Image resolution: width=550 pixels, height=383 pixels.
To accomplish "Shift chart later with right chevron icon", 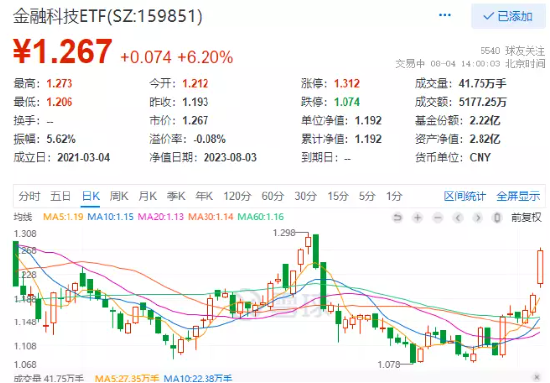I will click(477, 218).
